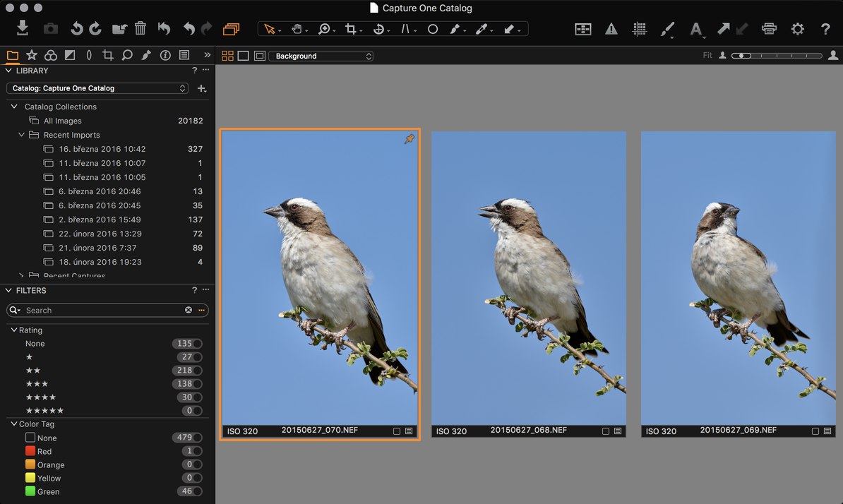Screen dimensions: 843x504
Task: Toggle the Red color tag filter
Action: tap(197, 451)
